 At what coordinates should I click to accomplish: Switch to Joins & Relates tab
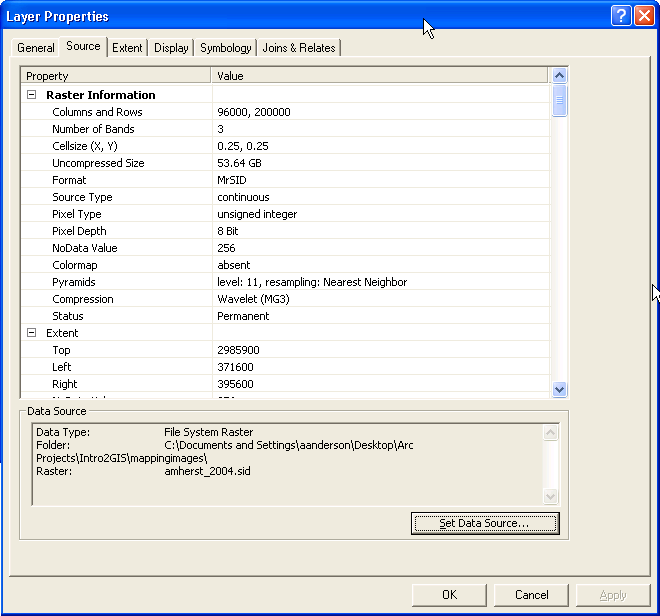pos(299,48)
